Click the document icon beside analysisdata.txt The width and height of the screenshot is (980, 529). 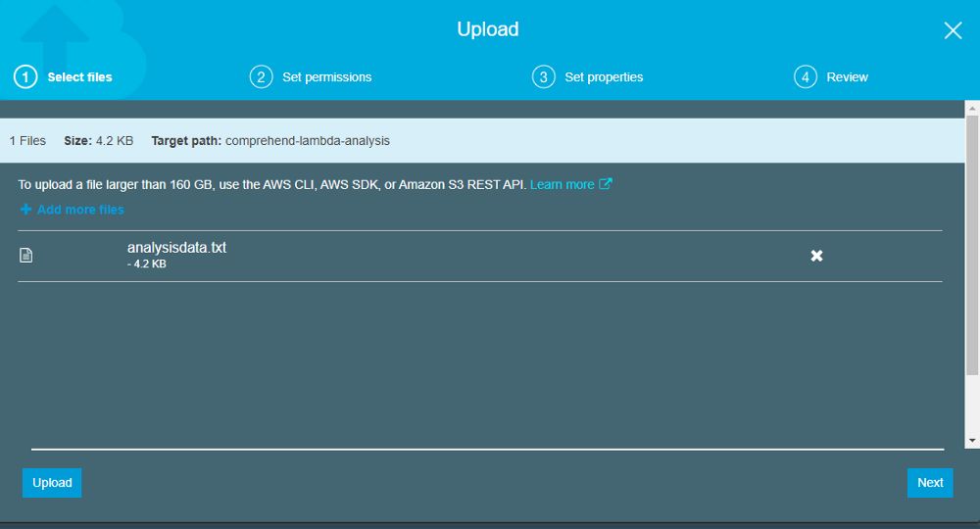(x=25, y=255)
